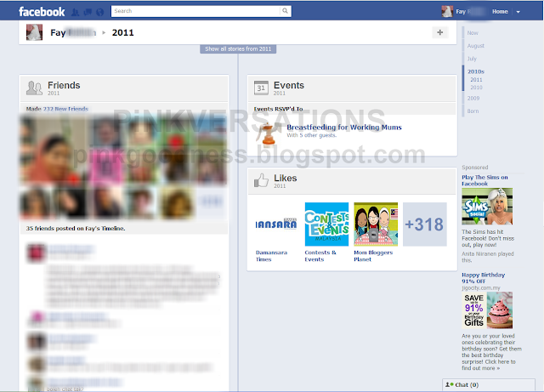
Task: Select 2009 on timeline navigator
Action: (473, 99)
